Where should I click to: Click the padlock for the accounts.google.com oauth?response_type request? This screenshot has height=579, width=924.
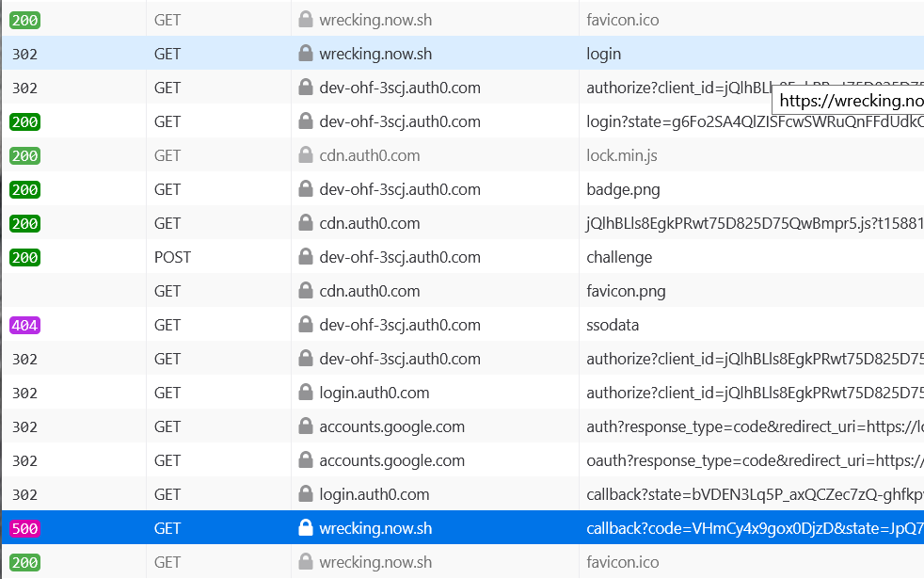pyautogui.click(x=305, y=459)
